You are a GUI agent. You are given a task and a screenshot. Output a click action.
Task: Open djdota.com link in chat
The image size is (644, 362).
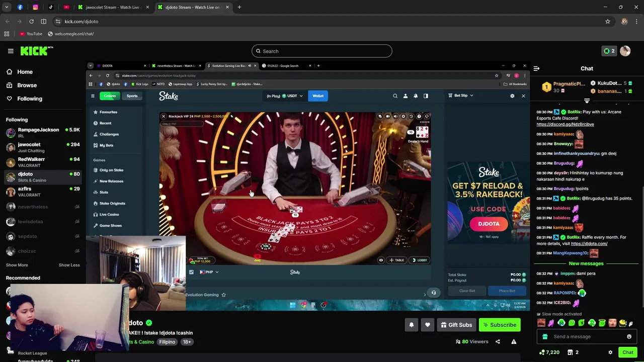(589, 244)
